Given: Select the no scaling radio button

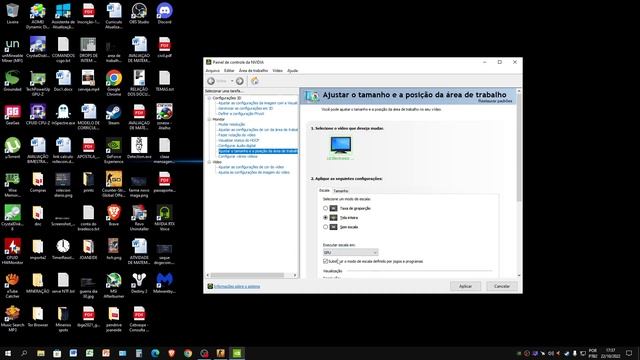Looking at the screenshot, I should [325, 227].
